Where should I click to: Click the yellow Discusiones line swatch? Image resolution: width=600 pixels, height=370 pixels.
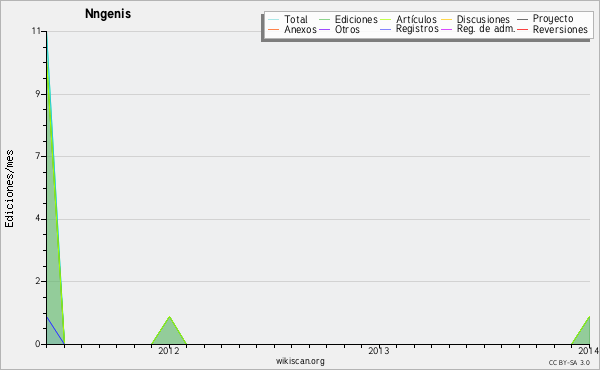pyautogui.click(x=447, y=19)
